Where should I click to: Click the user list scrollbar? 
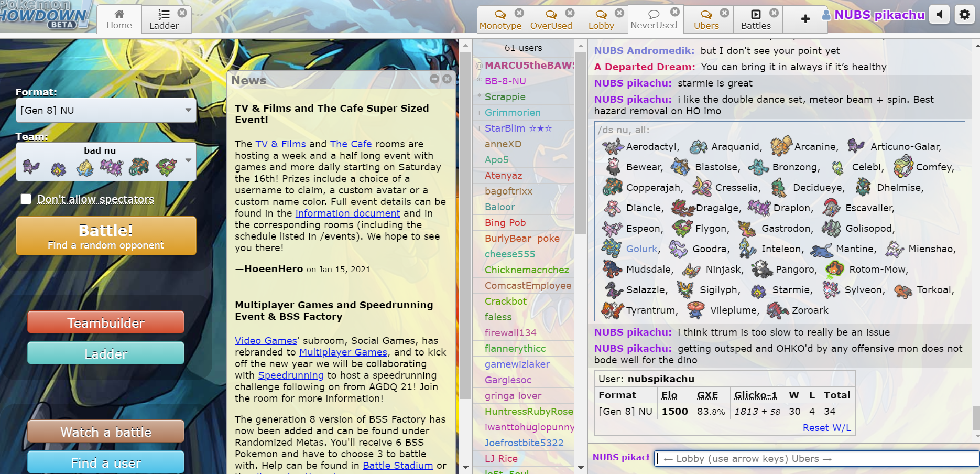(x=581, y=157)
